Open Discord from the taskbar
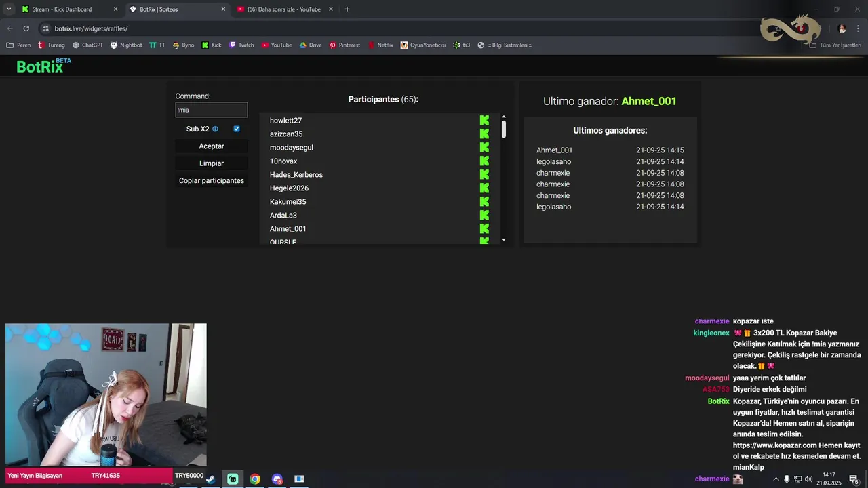 pyautogui.click(x=277, y=479)
